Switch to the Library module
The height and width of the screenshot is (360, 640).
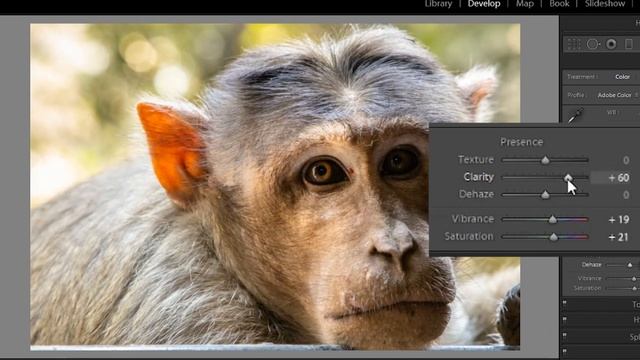(x=438, y=4)
